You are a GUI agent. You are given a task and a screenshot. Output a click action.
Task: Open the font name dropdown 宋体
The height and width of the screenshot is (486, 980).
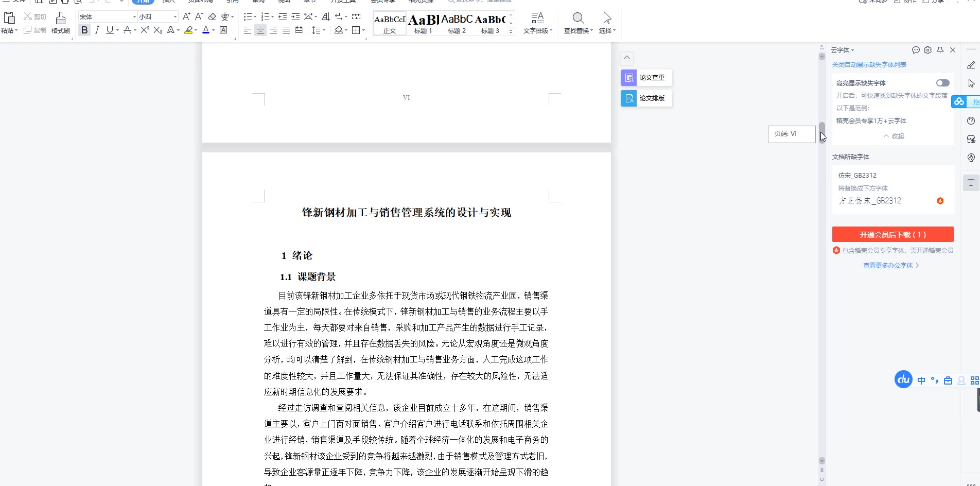pyautogui.click(x=107, y=17)
